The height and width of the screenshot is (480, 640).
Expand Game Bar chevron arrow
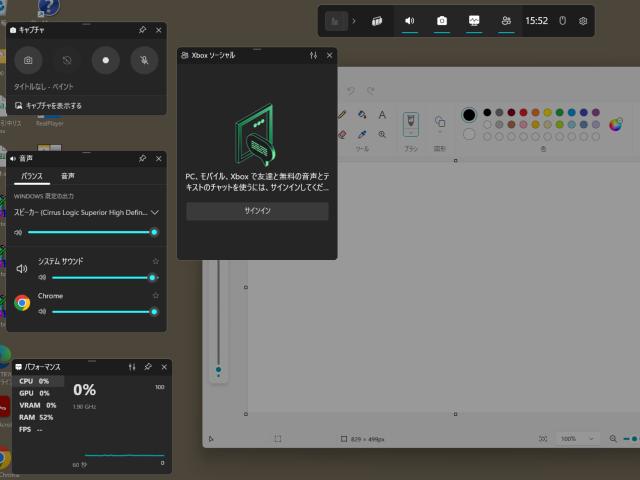354,21
